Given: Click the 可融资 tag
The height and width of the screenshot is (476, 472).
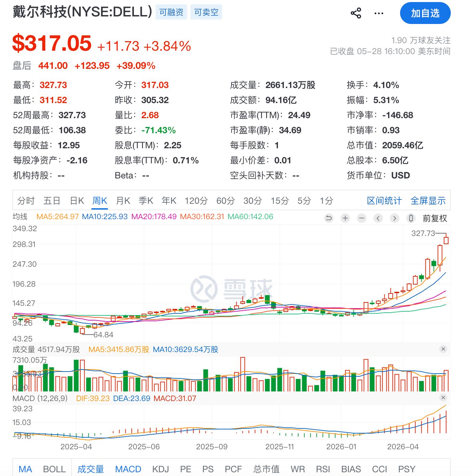Looking at the screenshot, I should [x=171, y=12].
